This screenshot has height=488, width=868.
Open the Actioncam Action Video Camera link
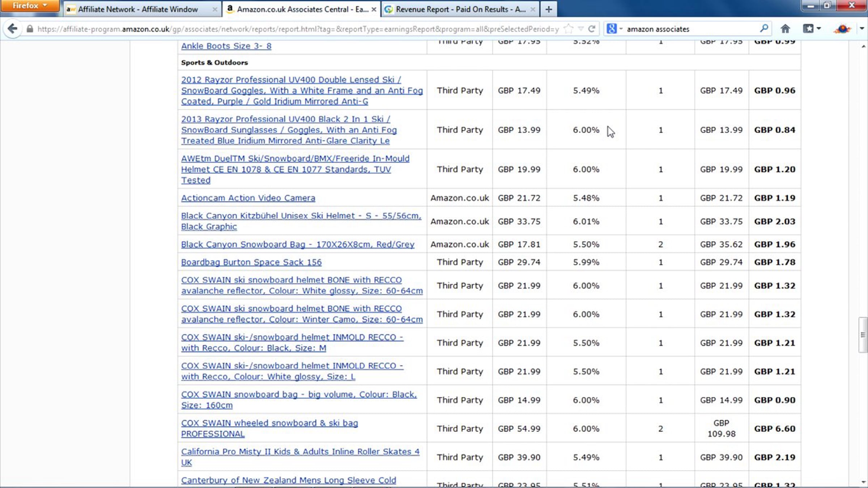tap(248, 198)
